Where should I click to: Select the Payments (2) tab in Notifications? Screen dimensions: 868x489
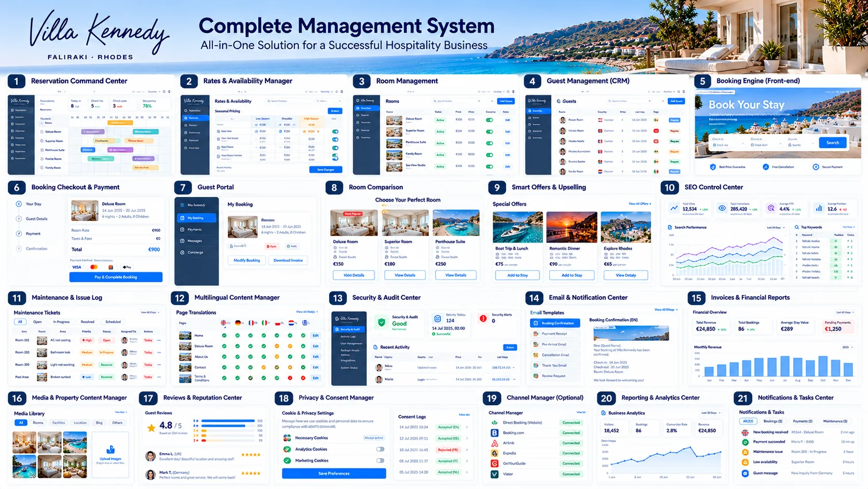803,421
